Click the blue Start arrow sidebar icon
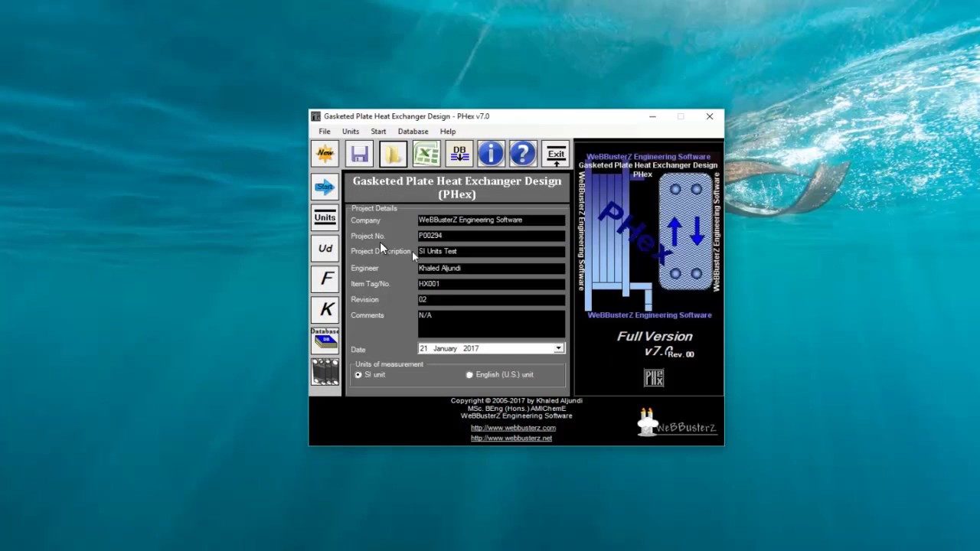 [x=325, y=187]
